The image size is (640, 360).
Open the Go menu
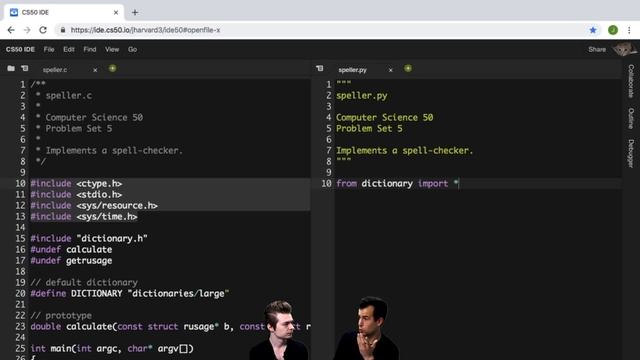pos(133,49)
